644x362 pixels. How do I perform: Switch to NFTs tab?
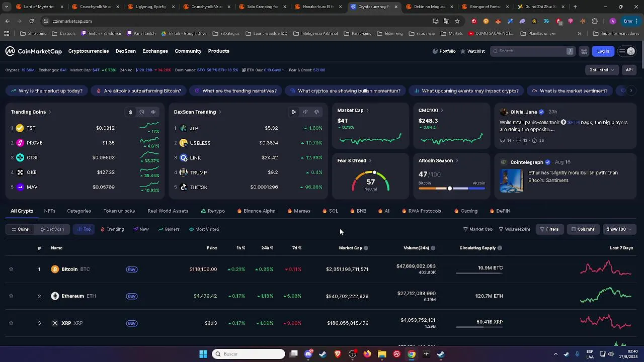tap(50, 211)
